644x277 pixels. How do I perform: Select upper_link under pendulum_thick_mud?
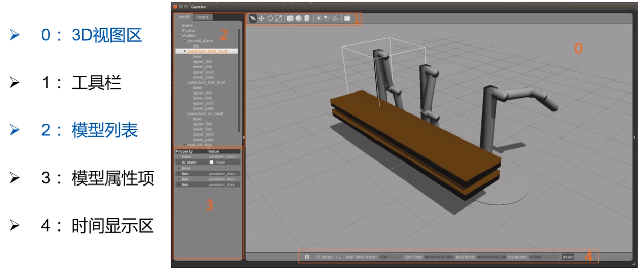(202, 62)
